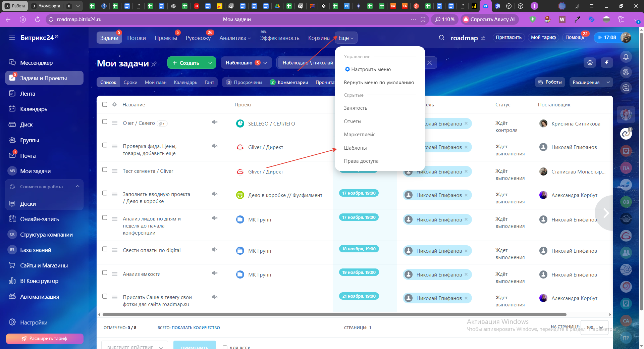Screen dimensions: 644x349
Task: Click the Расширить тариф button
Action: coord(45,339)
